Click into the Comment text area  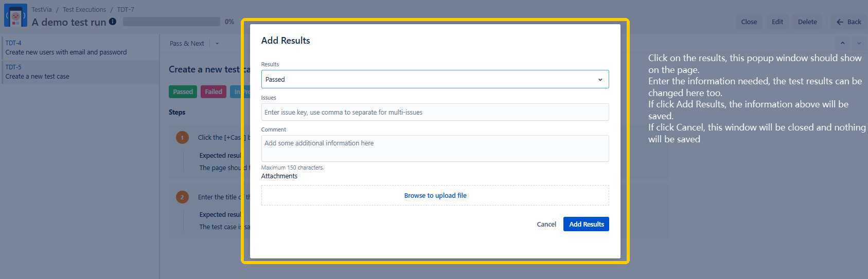click(435, 148)
